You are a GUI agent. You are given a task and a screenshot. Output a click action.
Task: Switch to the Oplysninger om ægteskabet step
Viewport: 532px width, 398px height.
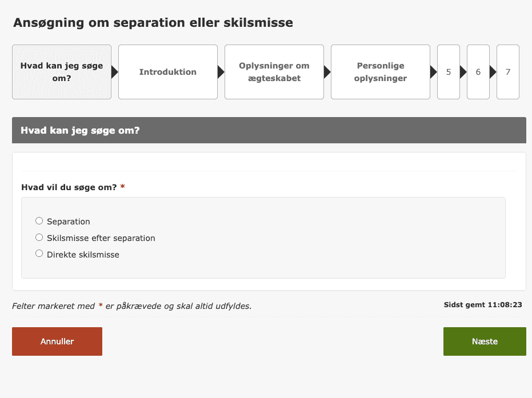coord(274,72)
